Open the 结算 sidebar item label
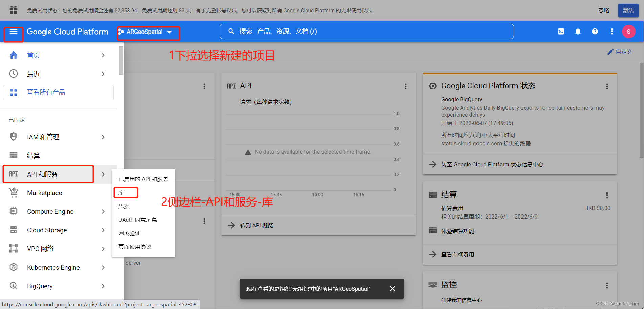The height and width of the screenshot is (309, 644). click(33, 156)
